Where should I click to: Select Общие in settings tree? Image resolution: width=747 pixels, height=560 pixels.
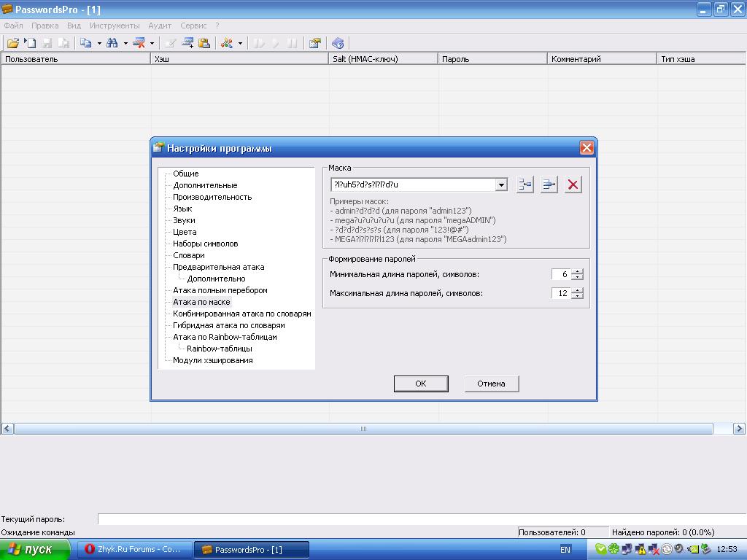[186, 174]
